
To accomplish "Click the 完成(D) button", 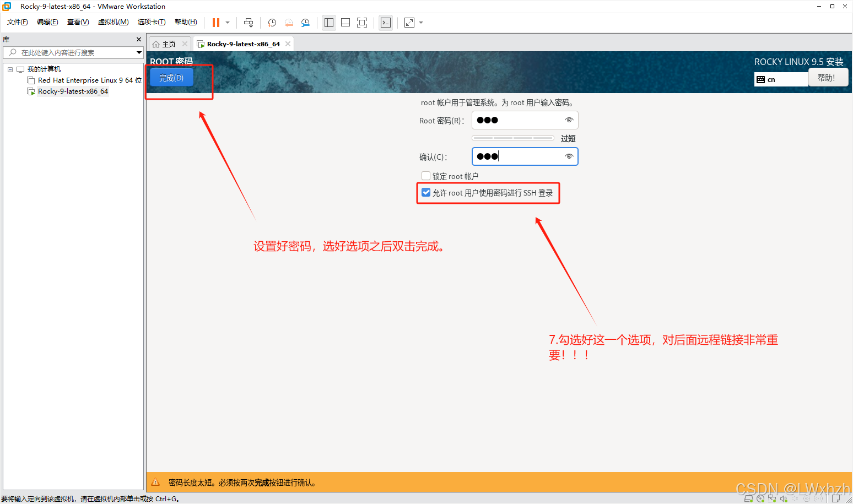I will 171,78.
